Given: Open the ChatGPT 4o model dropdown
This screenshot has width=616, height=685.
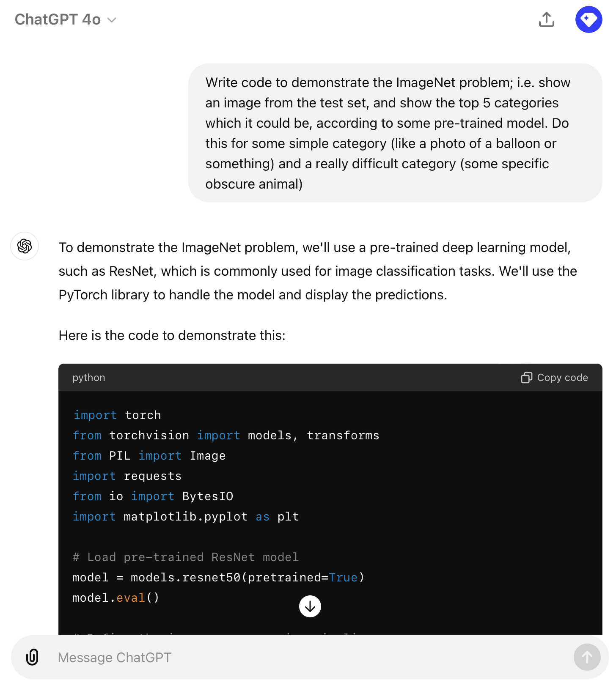Looking at the screenshot, I should tap(66, 19).
